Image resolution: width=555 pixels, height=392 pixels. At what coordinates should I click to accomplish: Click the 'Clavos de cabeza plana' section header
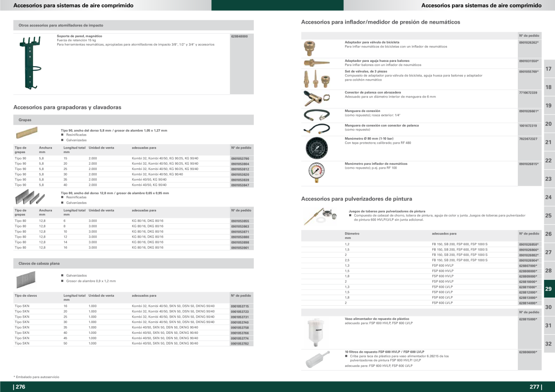coord(133,264)
